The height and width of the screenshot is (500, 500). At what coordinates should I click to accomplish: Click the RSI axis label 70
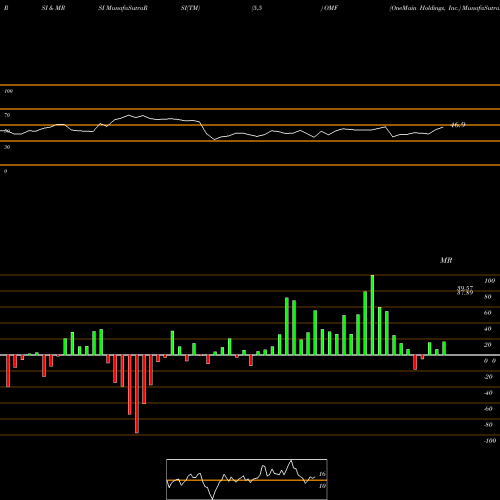click(7, 115)
